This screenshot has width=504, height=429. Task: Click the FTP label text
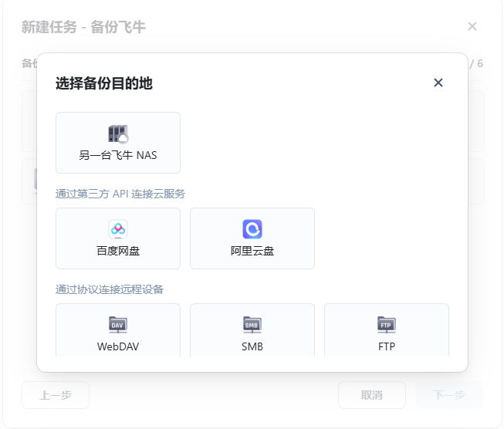[387, 346]
